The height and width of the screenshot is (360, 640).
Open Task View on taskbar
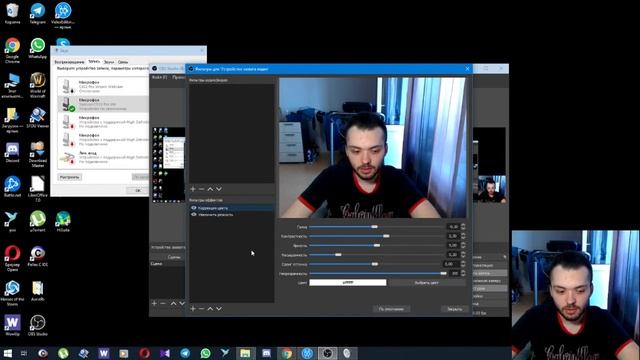pyautogui.click(x=24, y=353)
